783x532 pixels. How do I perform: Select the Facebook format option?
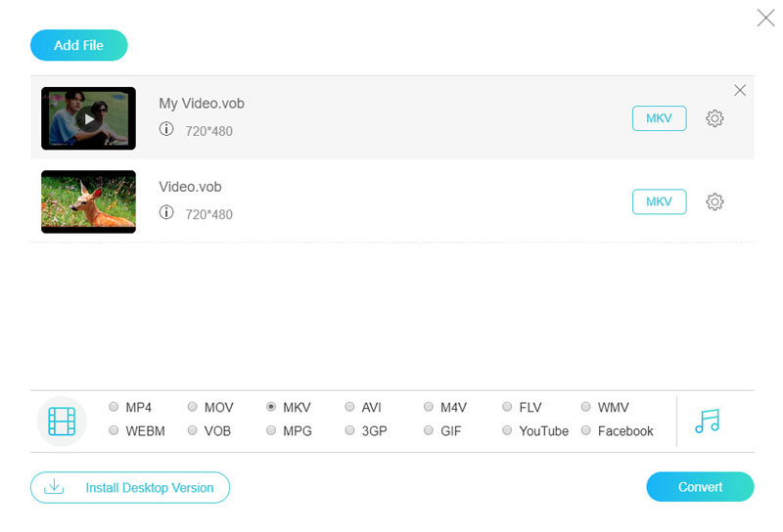[x=586, y=430]
